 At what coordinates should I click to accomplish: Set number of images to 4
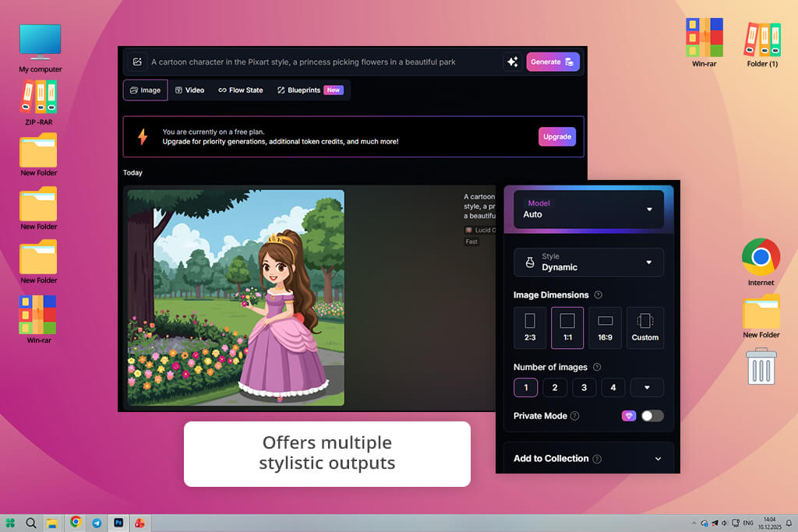[x=613, y=388]
